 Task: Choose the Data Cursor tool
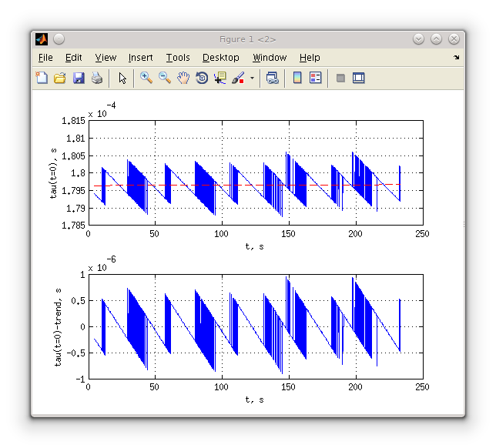pos(220,78)
